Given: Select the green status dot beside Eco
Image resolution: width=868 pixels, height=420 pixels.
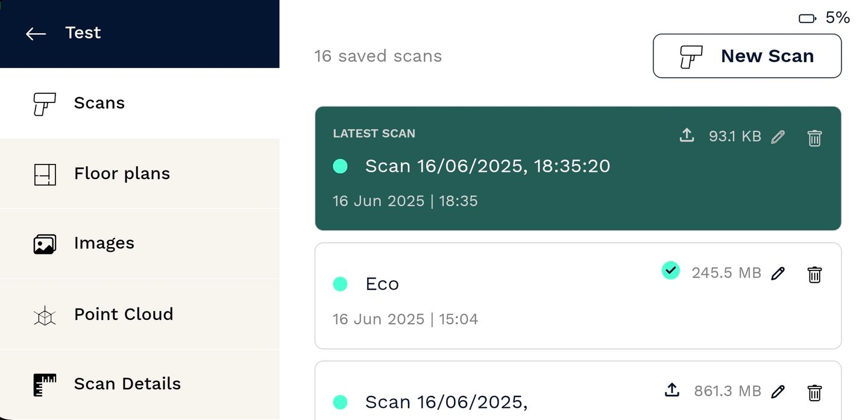Looking at the screenshot, I should point(340,284).
